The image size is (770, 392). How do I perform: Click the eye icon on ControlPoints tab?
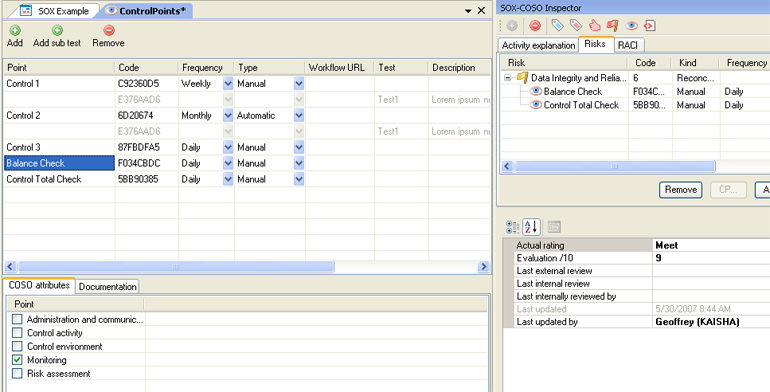[x=111, y=10]
